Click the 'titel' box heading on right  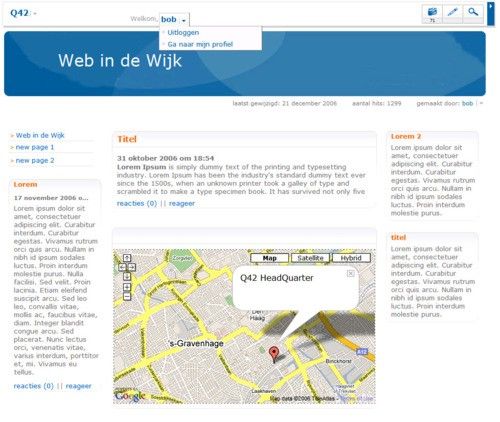(x=398, y=237)
